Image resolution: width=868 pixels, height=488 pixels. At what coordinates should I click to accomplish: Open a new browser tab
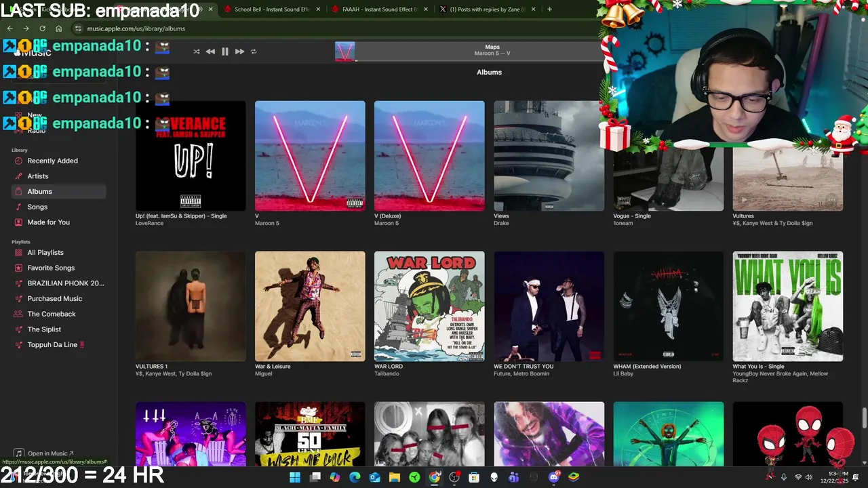click(549, 9)
